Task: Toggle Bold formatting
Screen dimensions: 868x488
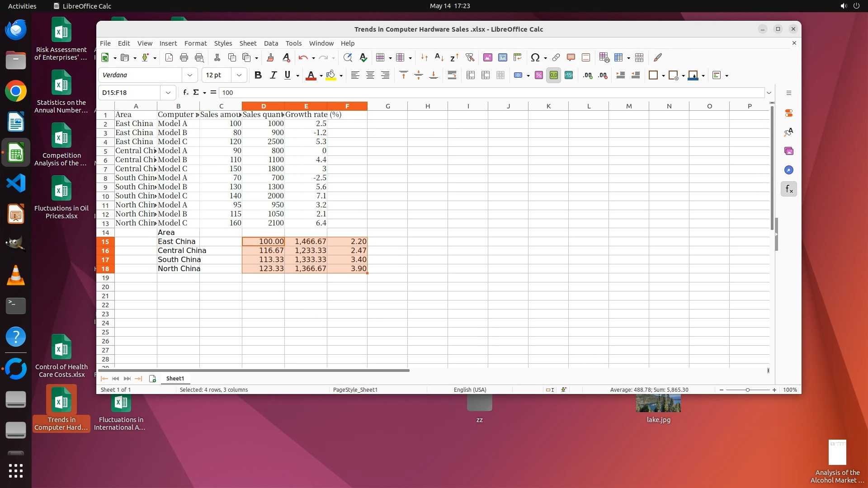Action: pos(258,75)
